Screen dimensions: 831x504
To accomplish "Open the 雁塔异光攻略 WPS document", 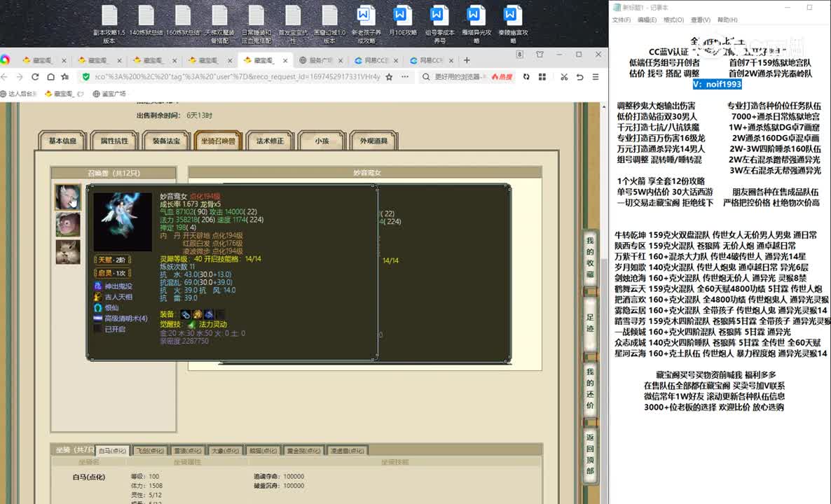I will click(476, 24).
